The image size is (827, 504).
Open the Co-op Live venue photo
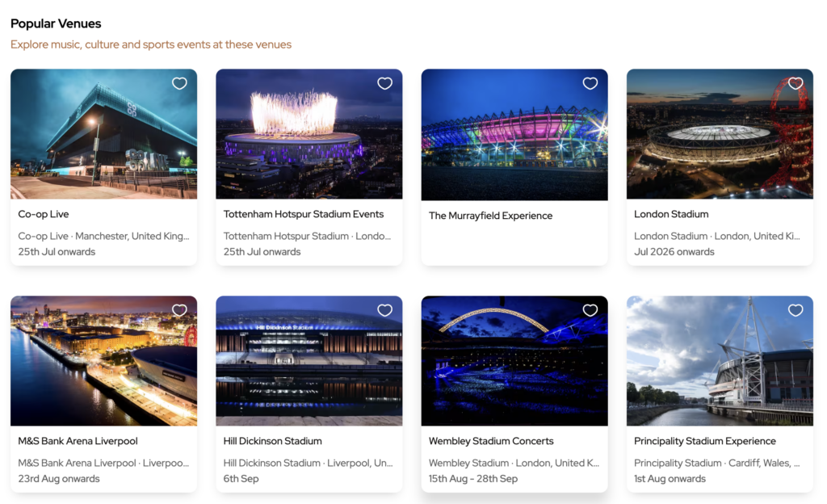(103, 137)
